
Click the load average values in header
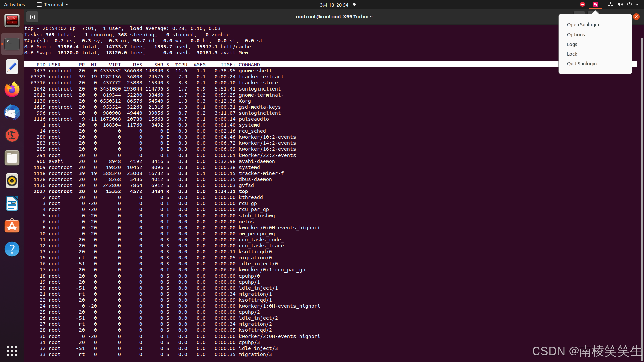pos(197,28)
